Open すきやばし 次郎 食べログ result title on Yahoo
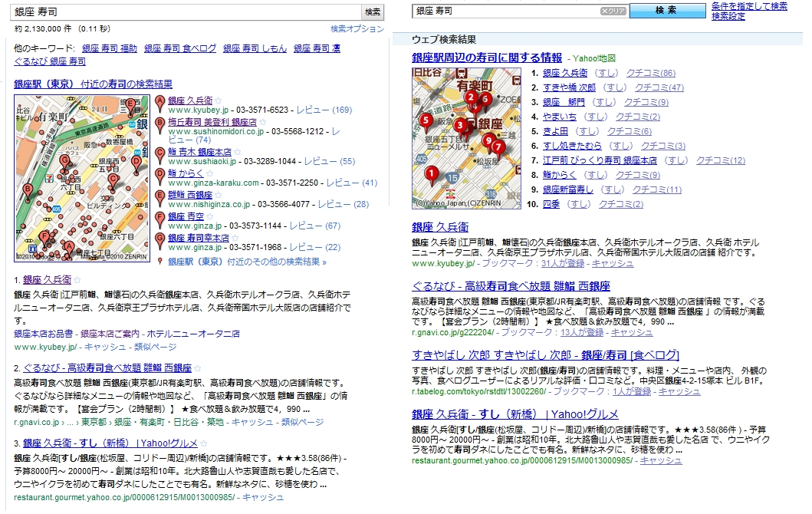 pyautogui.click(x=545, y=355)
